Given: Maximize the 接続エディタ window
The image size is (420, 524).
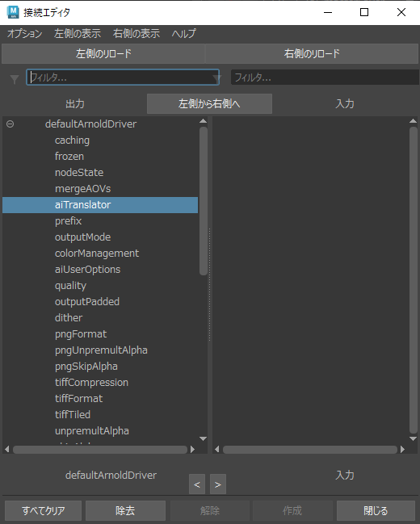Looking at the screenshot, I should click(364, 12).
